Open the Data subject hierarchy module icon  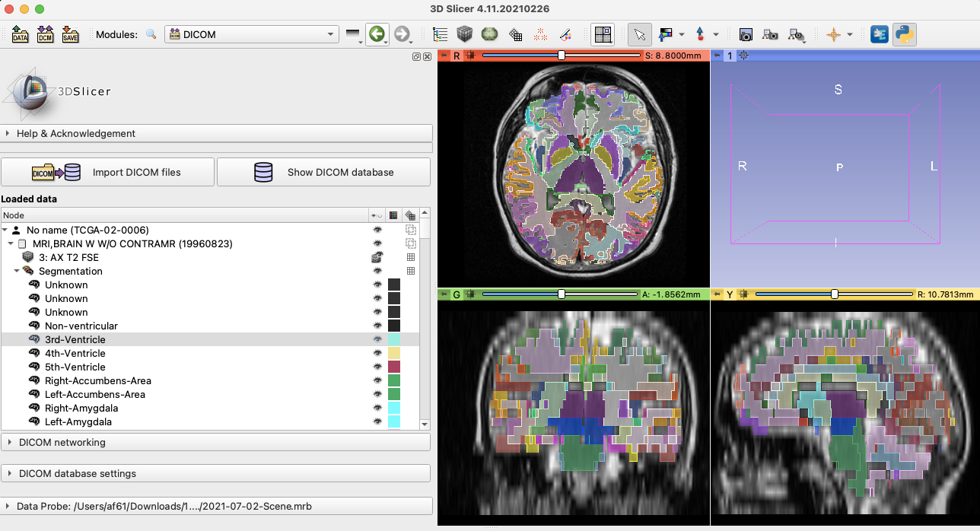point(440,34)
